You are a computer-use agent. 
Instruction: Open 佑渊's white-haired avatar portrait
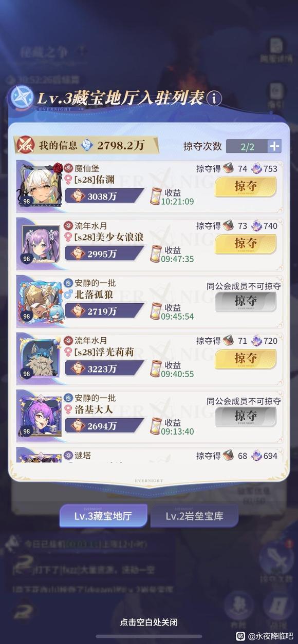pos(40,184)
